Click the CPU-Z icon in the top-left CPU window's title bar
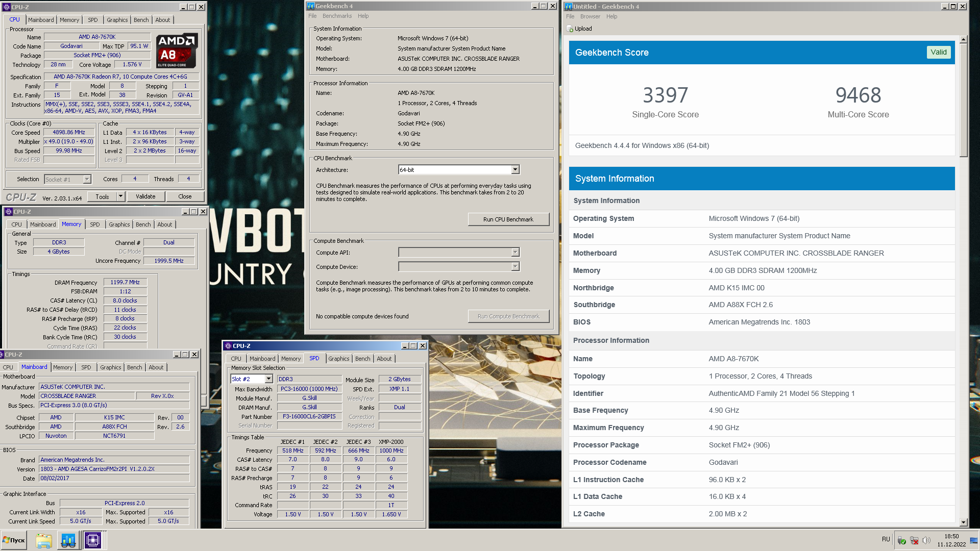The height and width of the screenshot is (551, 980). point(7,7)
